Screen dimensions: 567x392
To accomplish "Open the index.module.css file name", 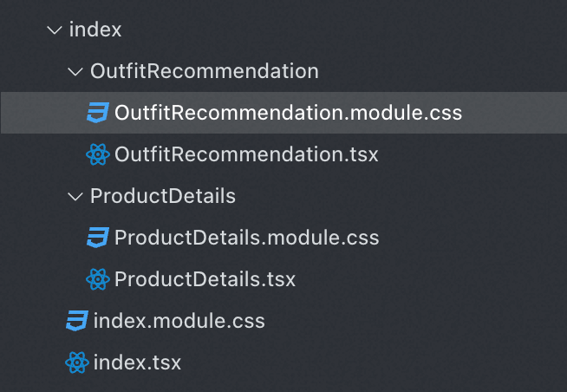I will [179, 321].
